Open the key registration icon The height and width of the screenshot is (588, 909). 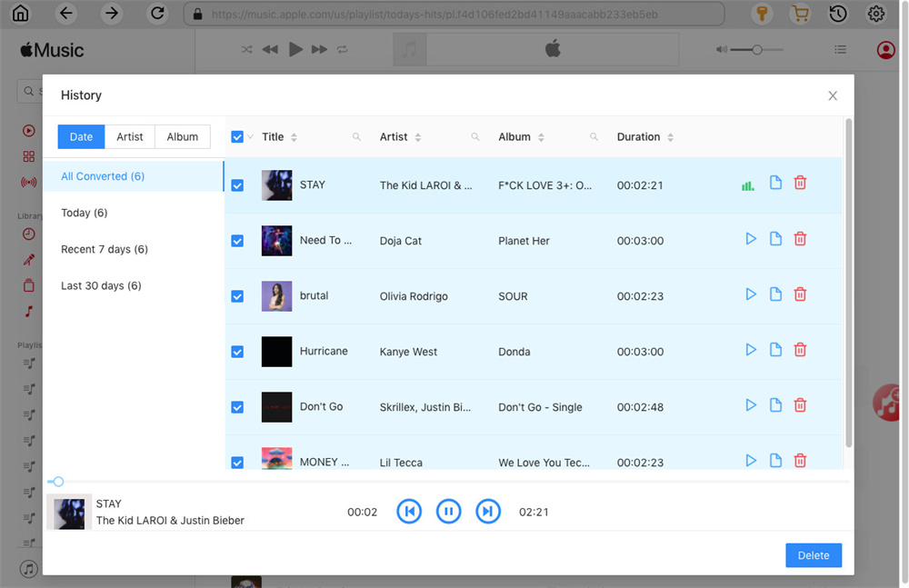763,14
